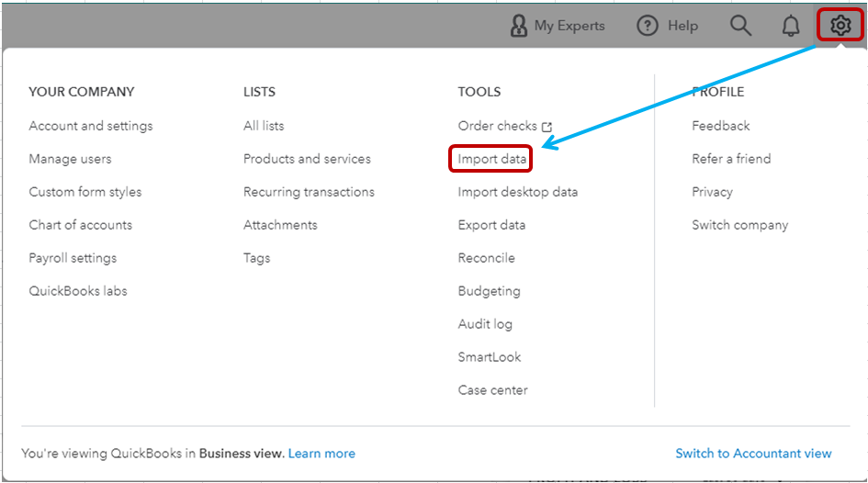Click the external link icon beside Order checks

(x=547, y=127)
